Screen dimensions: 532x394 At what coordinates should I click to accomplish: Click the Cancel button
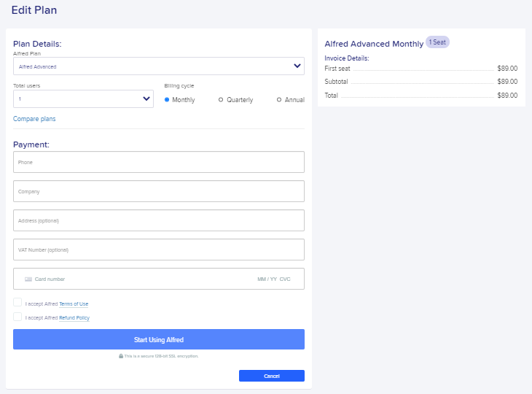pyautogui.click(x=272, y=376)
